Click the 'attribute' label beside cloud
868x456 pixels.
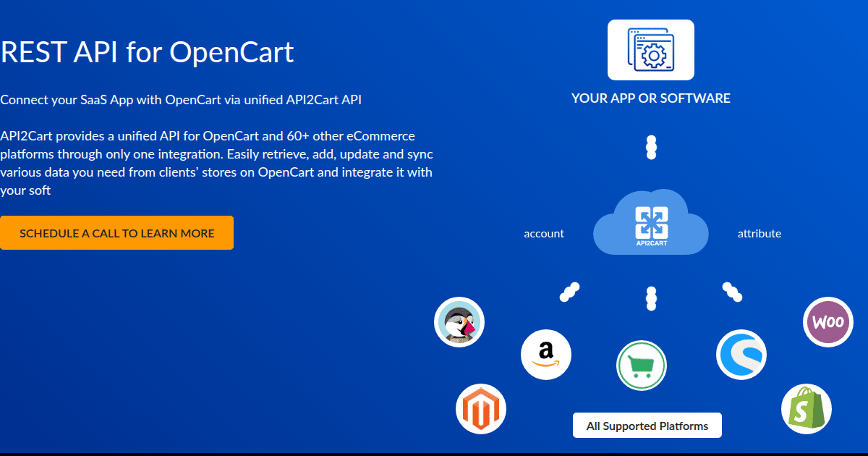pos(759,233)
